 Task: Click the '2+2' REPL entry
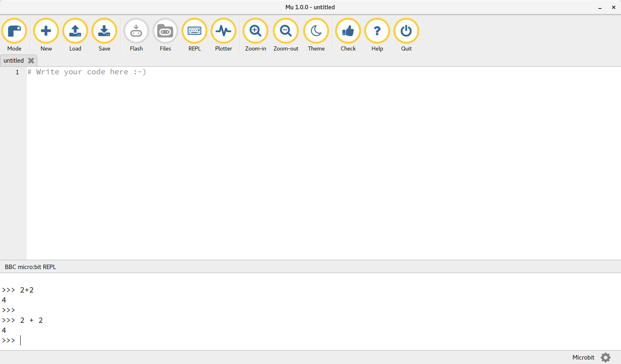(x=27, y=290)
